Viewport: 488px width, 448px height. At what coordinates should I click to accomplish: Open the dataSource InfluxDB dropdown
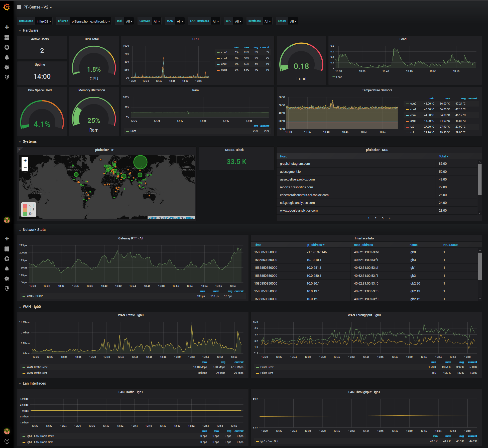pos(44,21)
